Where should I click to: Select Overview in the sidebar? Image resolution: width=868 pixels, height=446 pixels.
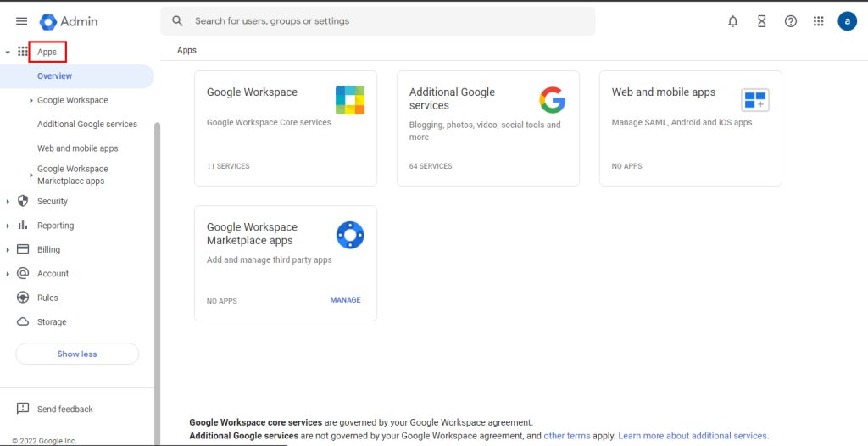tap(77, 76)
